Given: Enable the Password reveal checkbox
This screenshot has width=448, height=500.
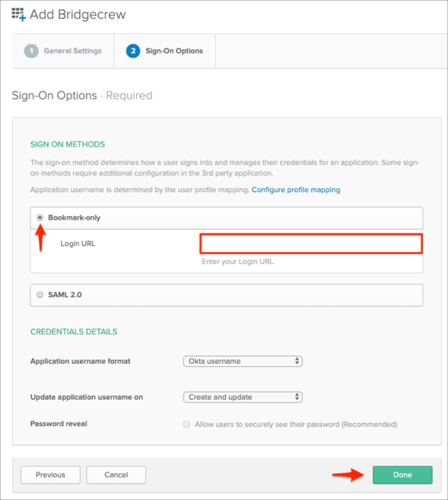Looking at the screenshot, I should (187, 424).
